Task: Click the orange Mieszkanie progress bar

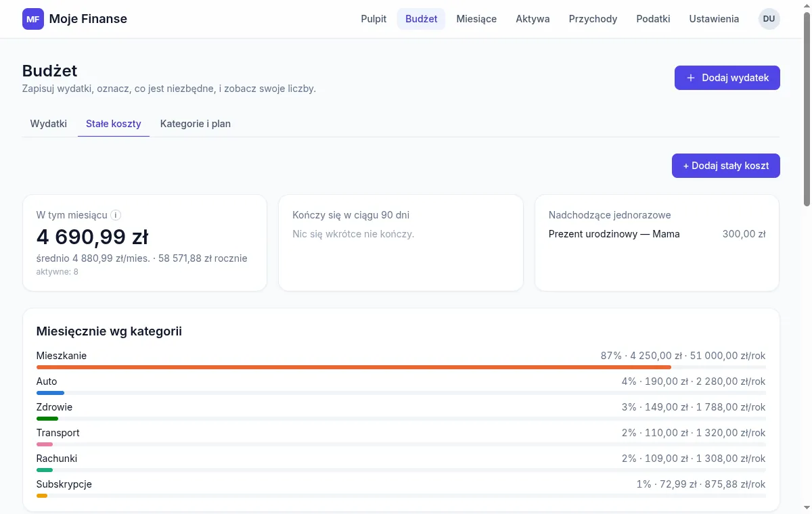Action: click(x=354, y=367)
